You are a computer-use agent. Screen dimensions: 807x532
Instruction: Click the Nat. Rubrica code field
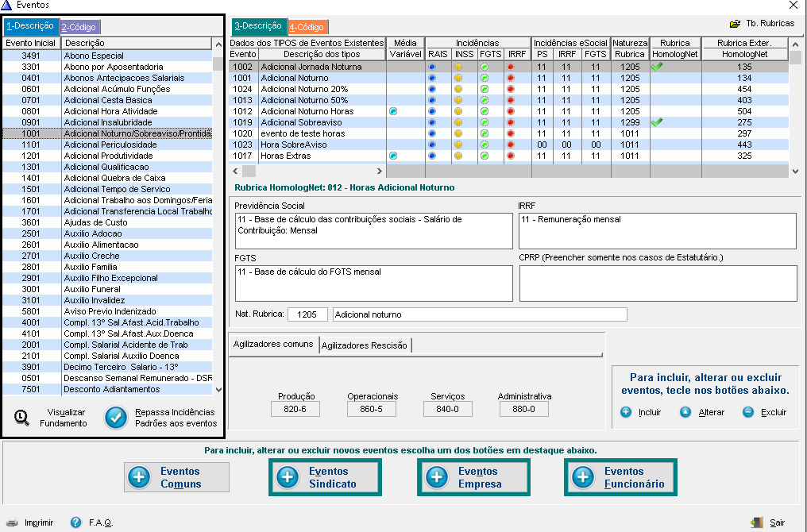307,314
